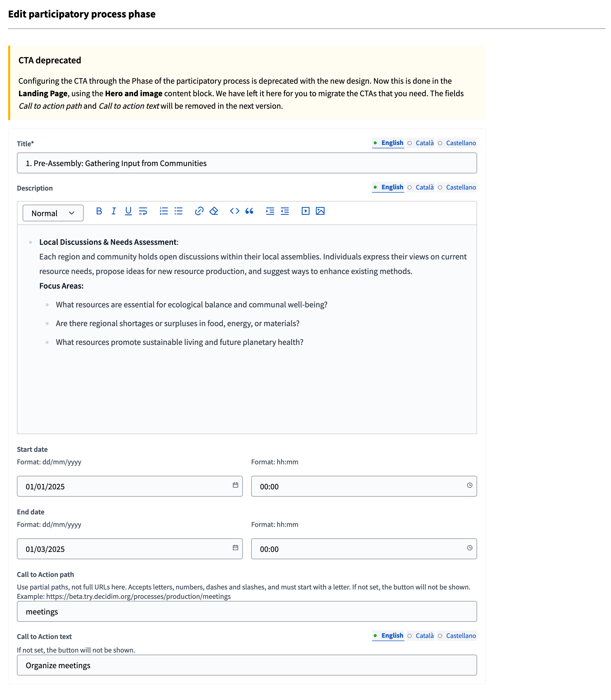This screenshot has height=700, width=611.
Task: Open the End date time picker
Action: (x=470, y=549)
